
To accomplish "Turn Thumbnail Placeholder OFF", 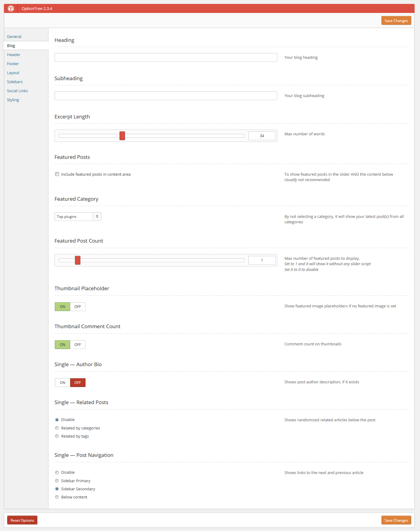I will [x=78, y=306].
